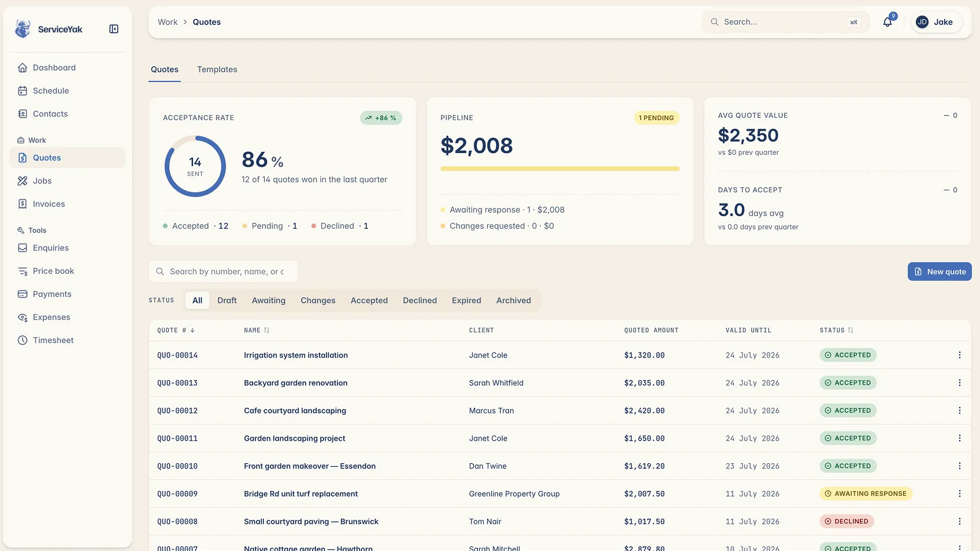Open row menu for QUO-00011
This screenshot has width=980, height=551.
coord(960,438)
